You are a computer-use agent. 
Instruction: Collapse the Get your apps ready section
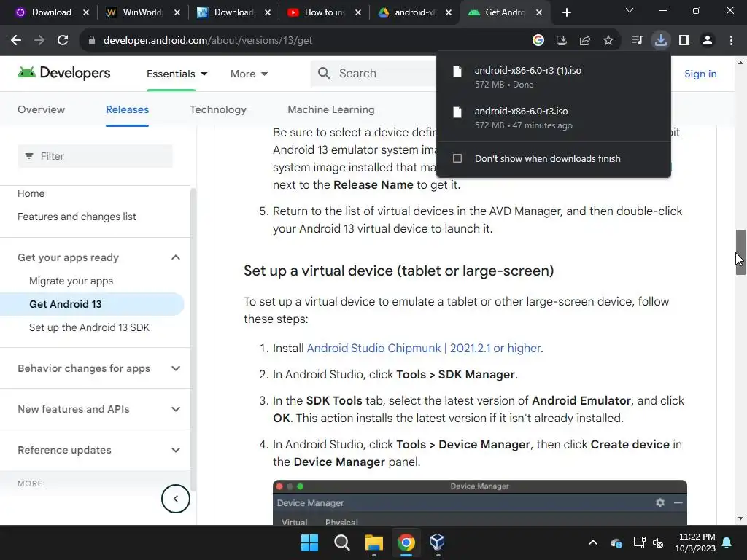pyautogui.click(x=176, y=257)
